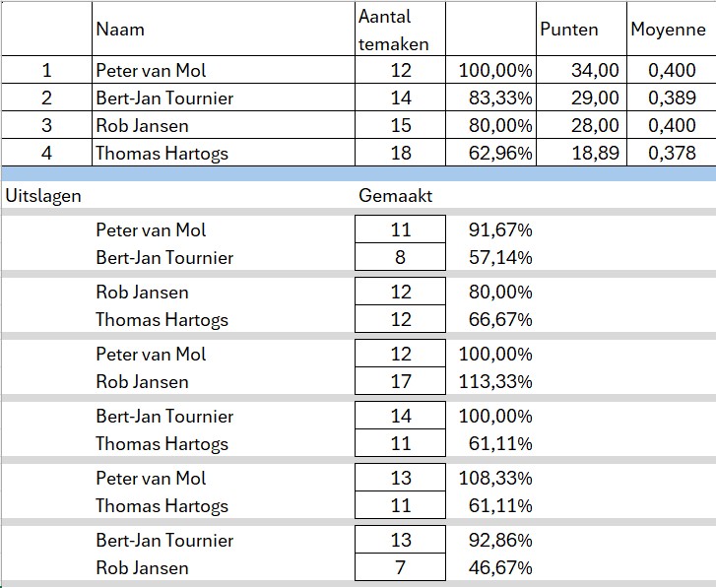Click the Aantal temaken header cell

click(400, 30)
